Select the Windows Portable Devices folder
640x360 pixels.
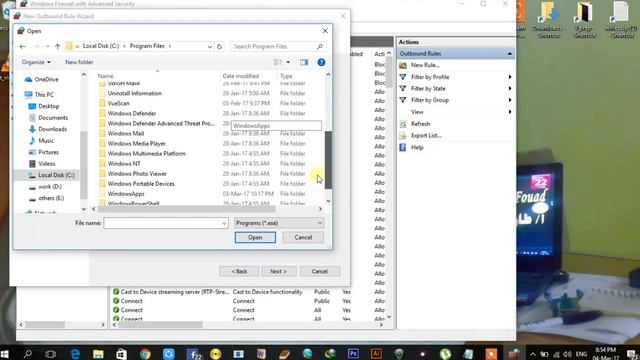[141, 184]
